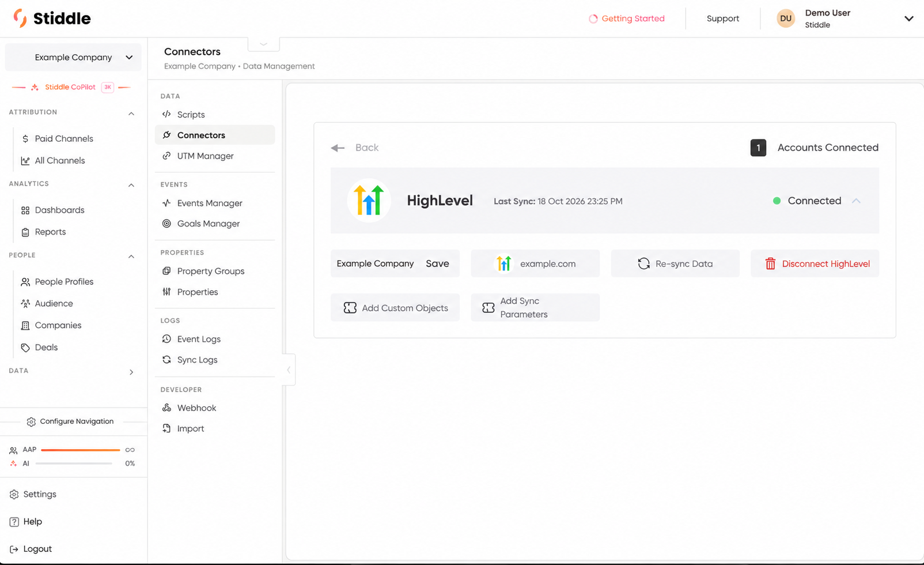Screen dimensions: 924x565
Task: Open the Webhook icon
Action: 166,408
